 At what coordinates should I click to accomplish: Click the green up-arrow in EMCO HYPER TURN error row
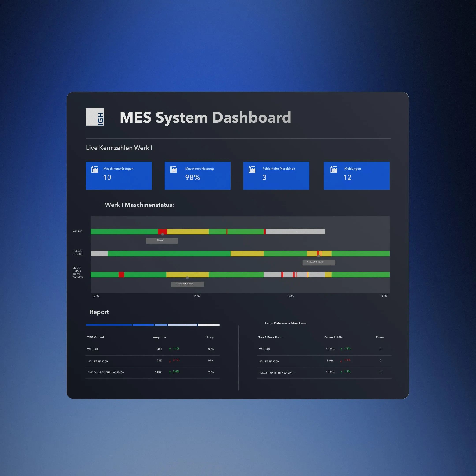pos(341,372)
